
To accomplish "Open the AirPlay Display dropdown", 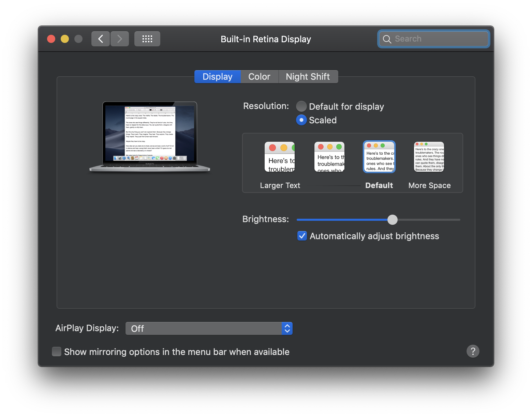I will click(209, 328).
